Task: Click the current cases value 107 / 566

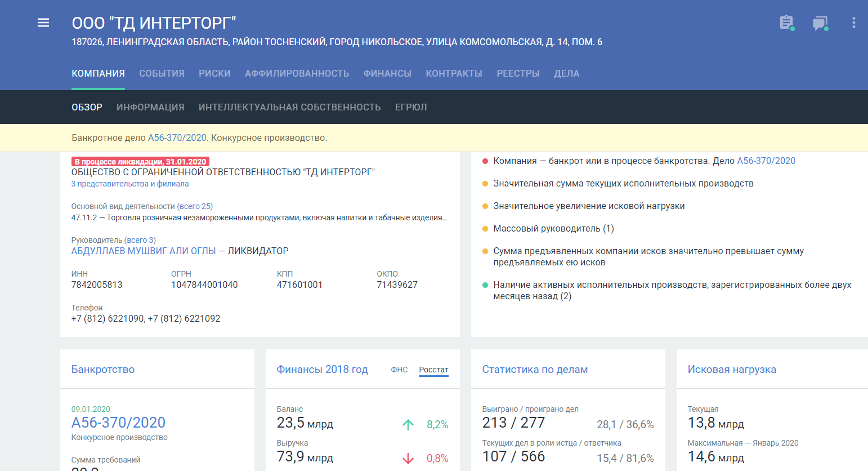Action: (513, 456)
